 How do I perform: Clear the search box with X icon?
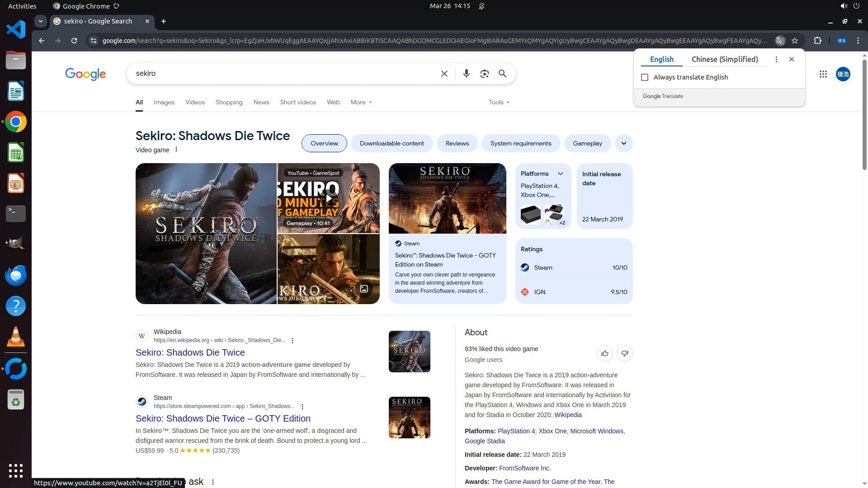click(x=444, y=74)
